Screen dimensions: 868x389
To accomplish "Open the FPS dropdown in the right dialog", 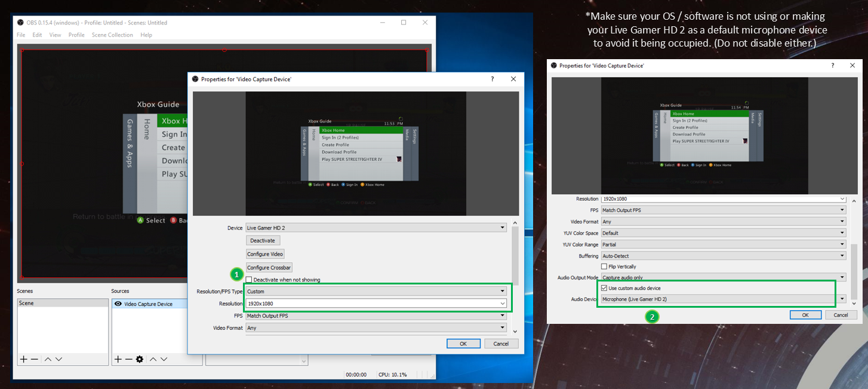I will [x=723, y=210].
